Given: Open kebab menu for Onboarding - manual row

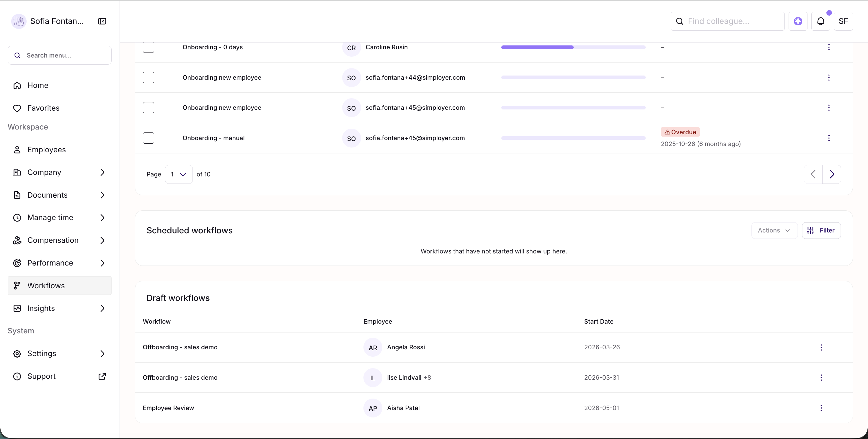Looking at the screenshot, I should [x=828, y=138].
